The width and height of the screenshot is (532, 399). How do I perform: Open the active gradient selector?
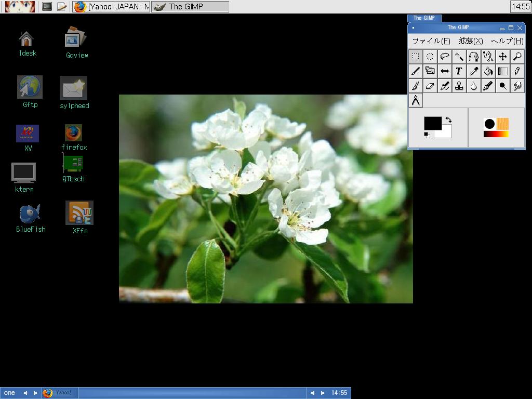[x=496, y=134]
